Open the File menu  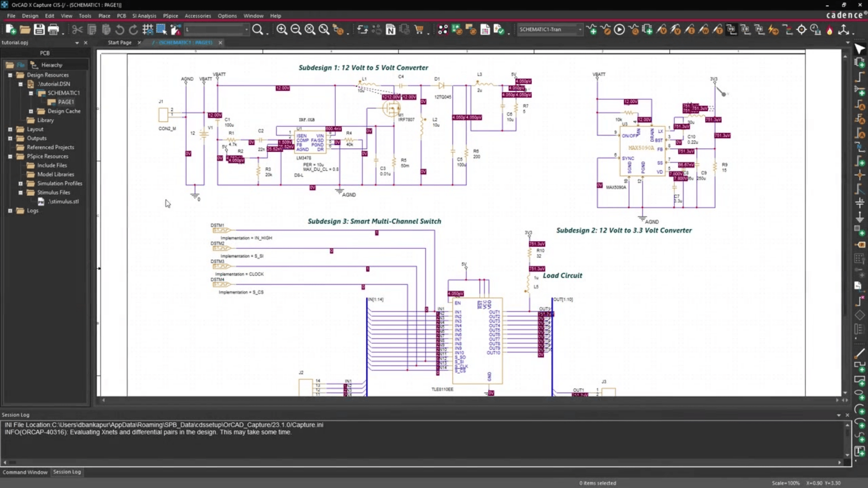pos(11,16)
